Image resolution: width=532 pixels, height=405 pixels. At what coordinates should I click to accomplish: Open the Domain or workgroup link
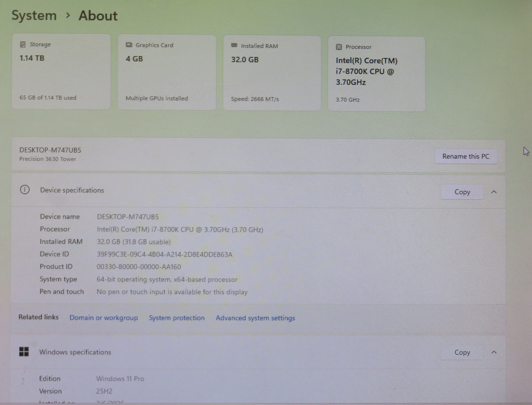point(103,317)
